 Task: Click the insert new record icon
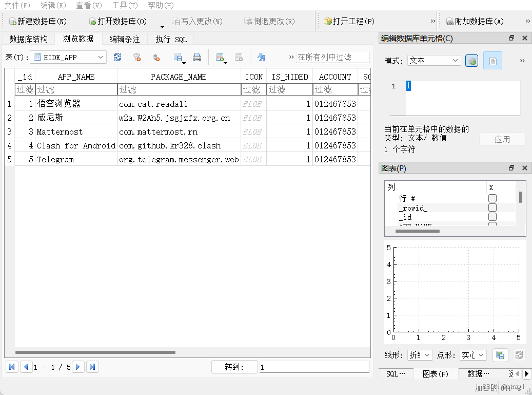click(x=221, y=58)
